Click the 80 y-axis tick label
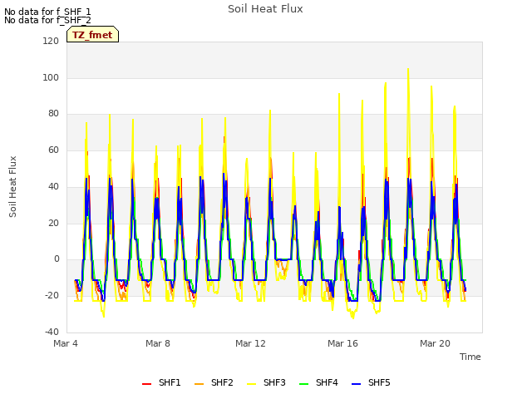Viewport: 532px width, 399px height. point(53,113)
